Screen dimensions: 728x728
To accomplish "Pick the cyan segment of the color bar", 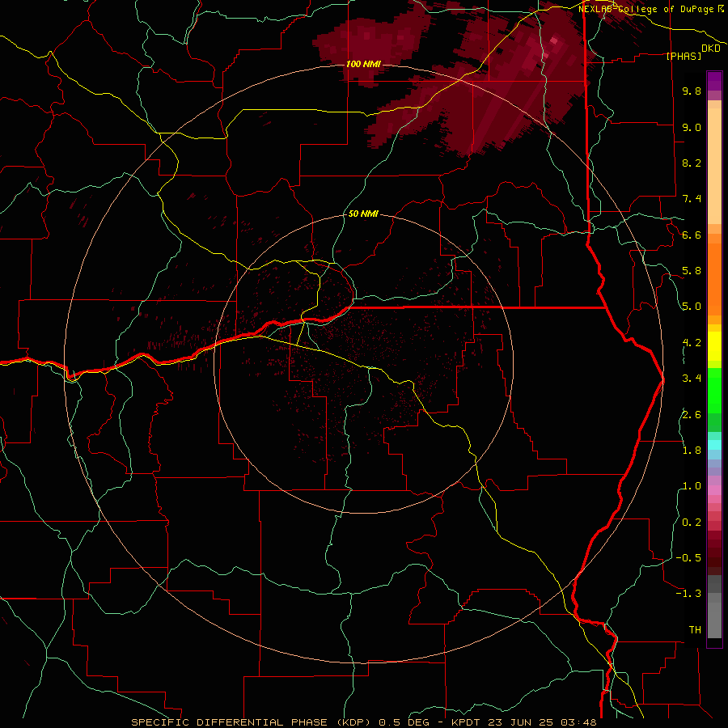I will pos(714,445).
